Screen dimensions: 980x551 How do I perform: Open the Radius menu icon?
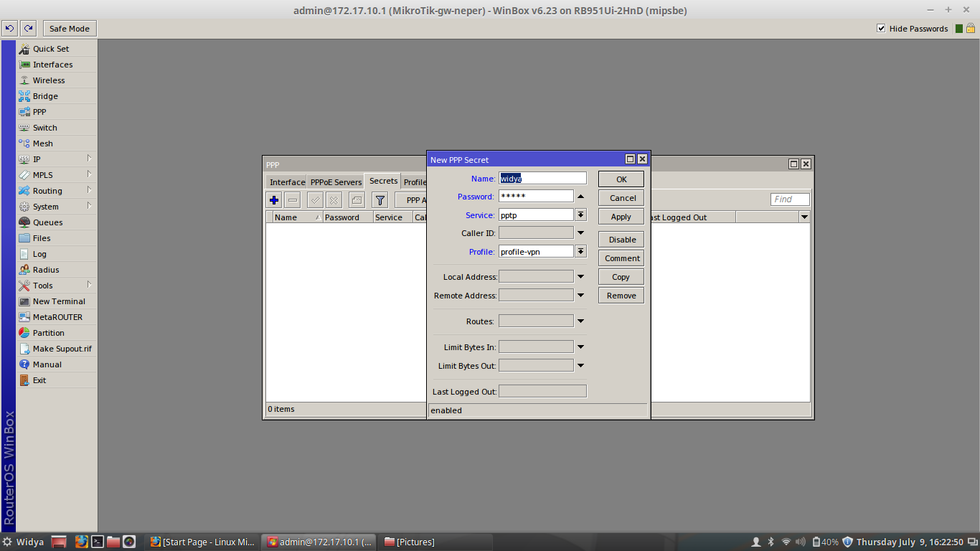(x=24, y=270)
